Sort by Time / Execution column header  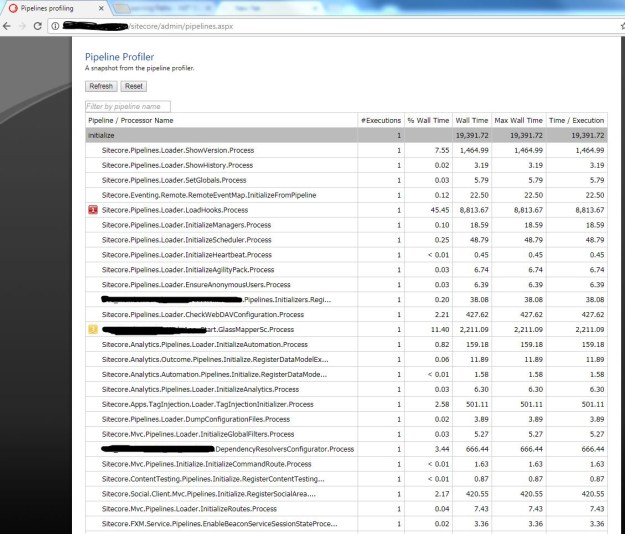point(575,120)
